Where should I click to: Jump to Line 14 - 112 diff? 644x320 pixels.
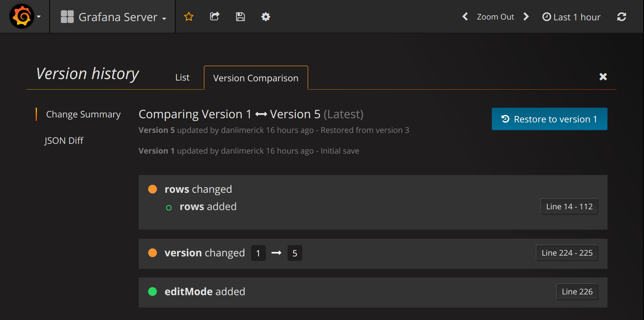569,207
